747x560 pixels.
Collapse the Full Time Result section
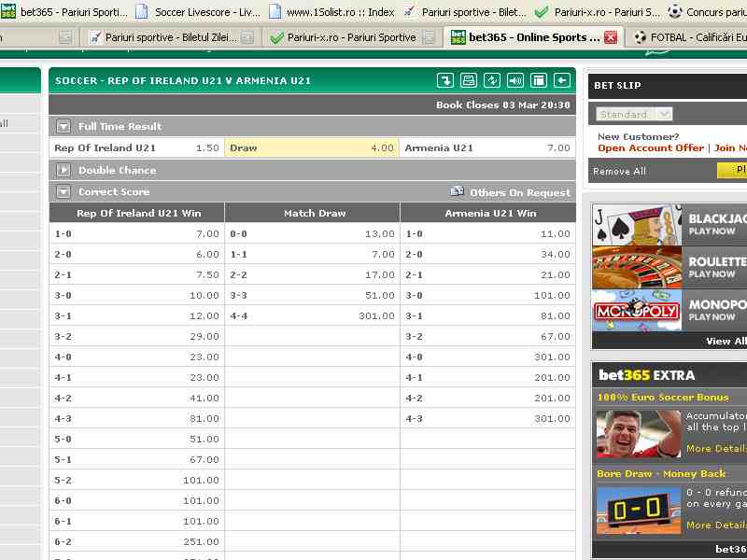pyautogui.click(x=63, y=127)
